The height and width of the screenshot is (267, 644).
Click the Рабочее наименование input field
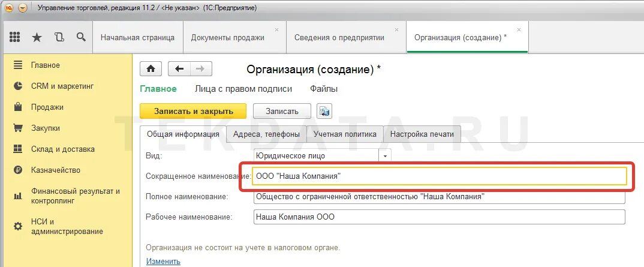[x=440, y=217]
